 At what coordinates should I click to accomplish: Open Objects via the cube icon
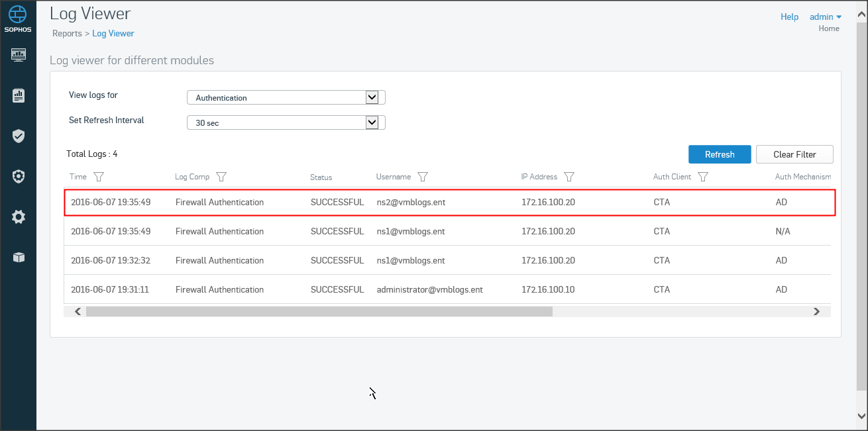[x=19, y=258]
